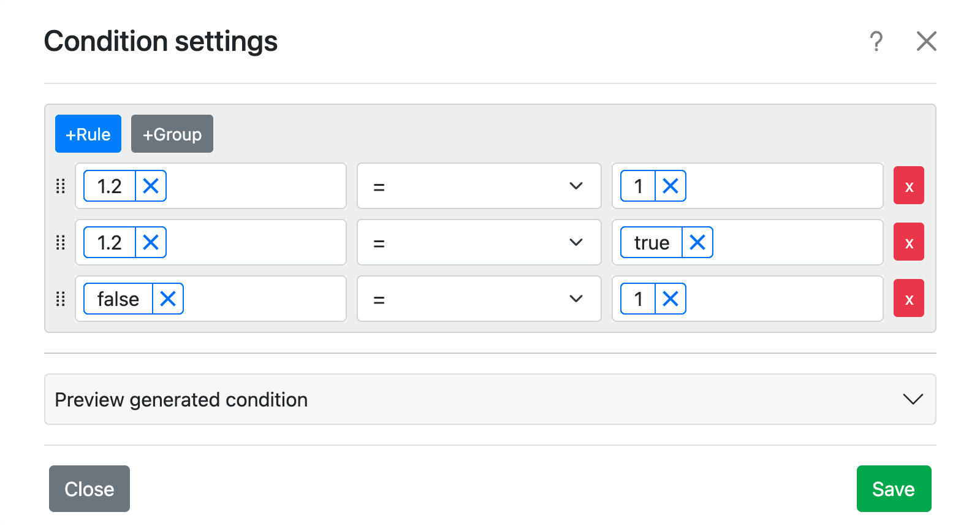Click the false tag input field area
Image resolution: width=980 pixels, height=531 pixels.
point(264,299)
